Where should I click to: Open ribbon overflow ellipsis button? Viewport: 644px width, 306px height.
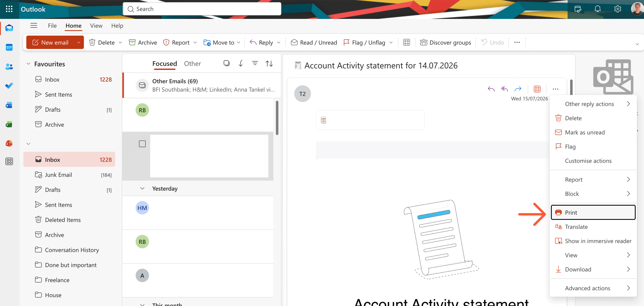pyautogui.click(x=517, y=42)
